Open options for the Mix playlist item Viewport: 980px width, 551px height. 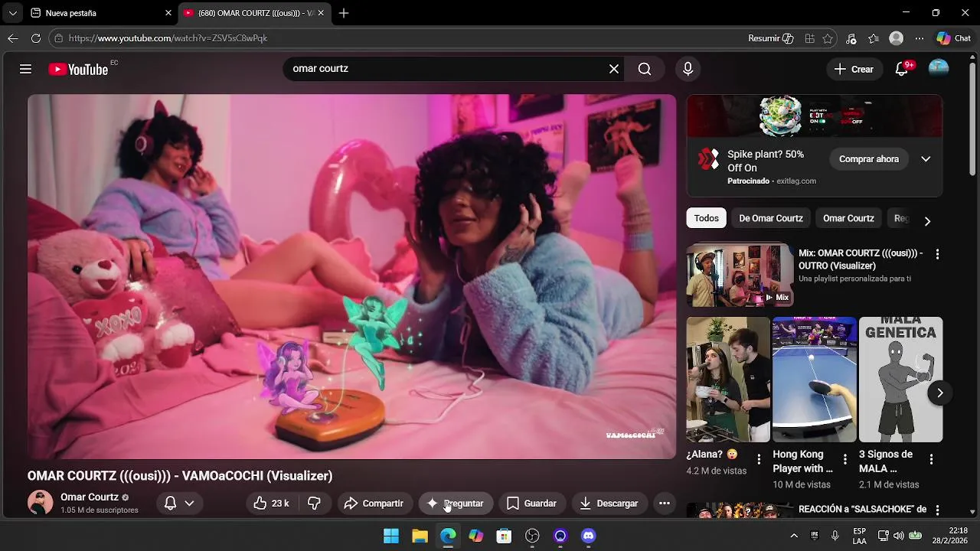(x=937, y=254)
